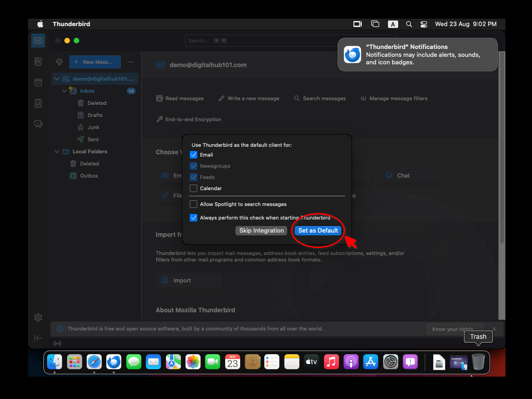Image resolution: width=532 pixels, height=399 pixels.
Task: Click the Thunderbird Notifications banner
Action: (x=418, y=55)
